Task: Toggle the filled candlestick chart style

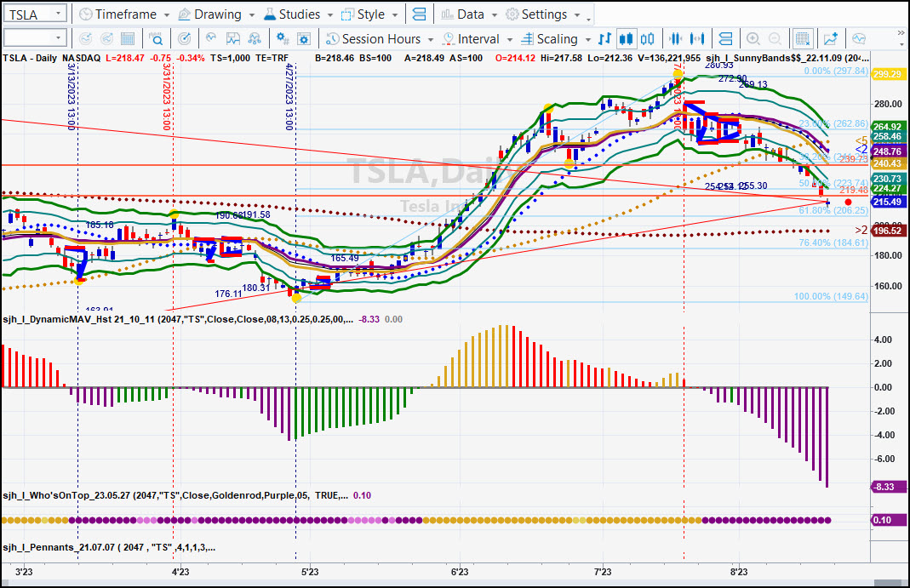Action: pos(627,39)
